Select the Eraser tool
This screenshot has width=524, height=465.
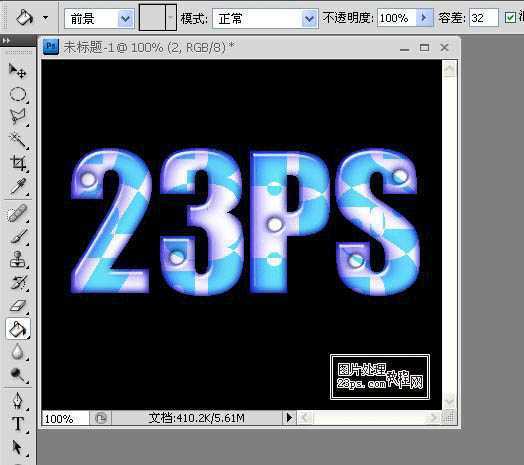[x=17, y=306]
